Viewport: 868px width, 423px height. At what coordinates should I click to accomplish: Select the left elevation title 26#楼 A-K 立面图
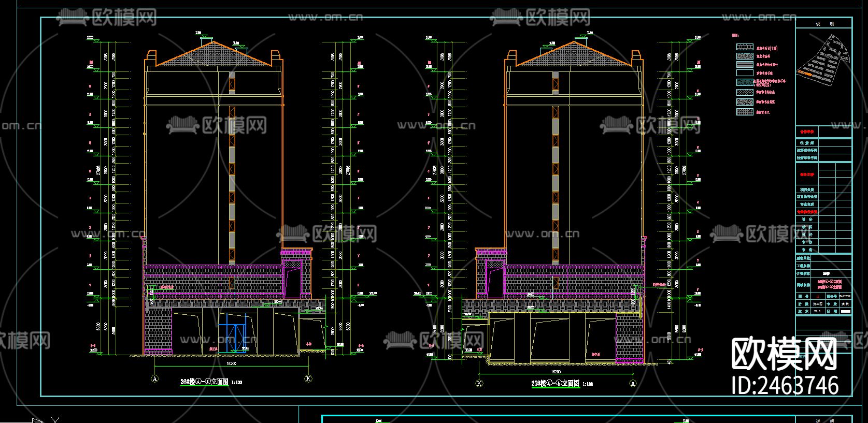pyautogui.click(x=204, y=382)
